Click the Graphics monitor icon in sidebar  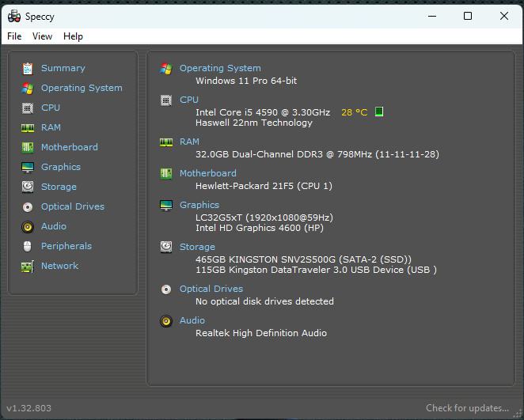tap(28, 167)
